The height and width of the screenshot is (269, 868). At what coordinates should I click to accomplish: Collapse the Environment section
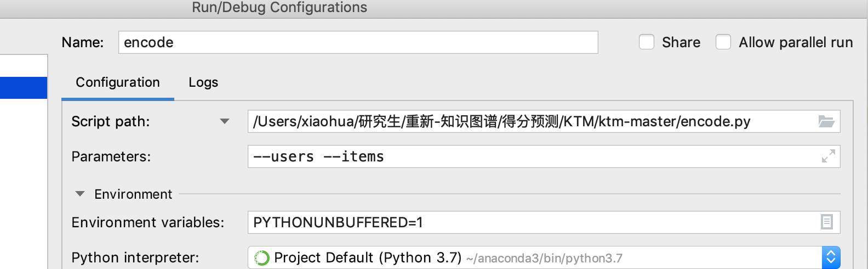[80, 194]
